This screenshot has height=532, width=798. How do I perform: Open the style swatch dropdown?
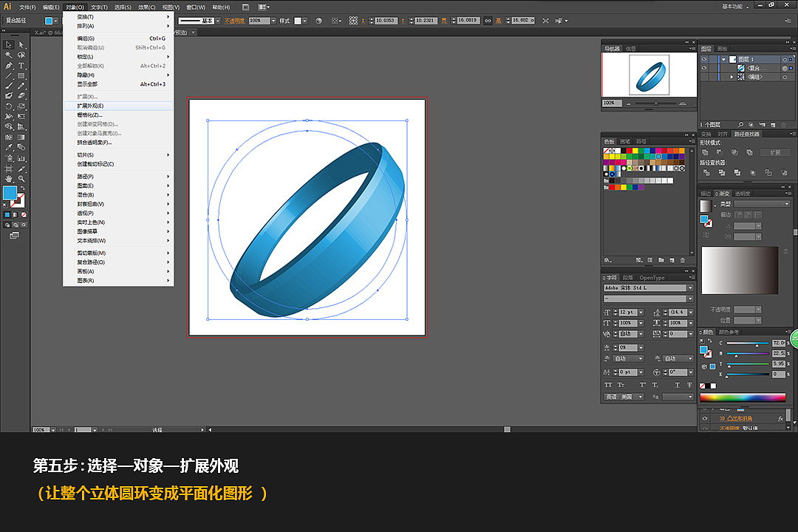304,21
